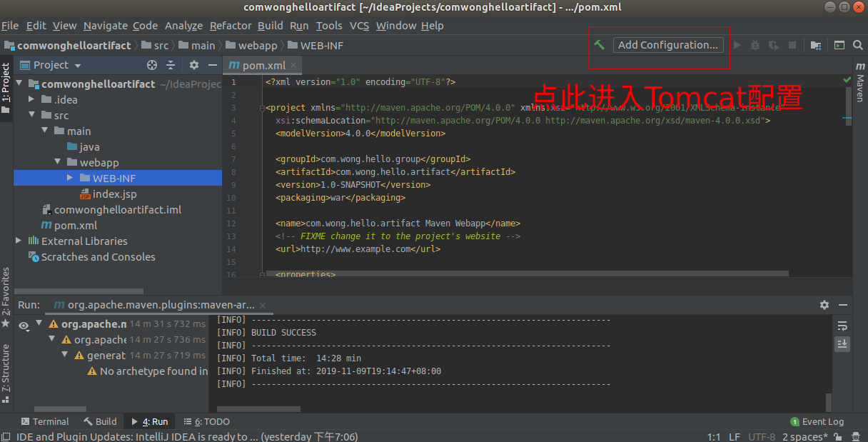Collapse the src folder arrow
868x442 pixels.
[x=31, y=115]
